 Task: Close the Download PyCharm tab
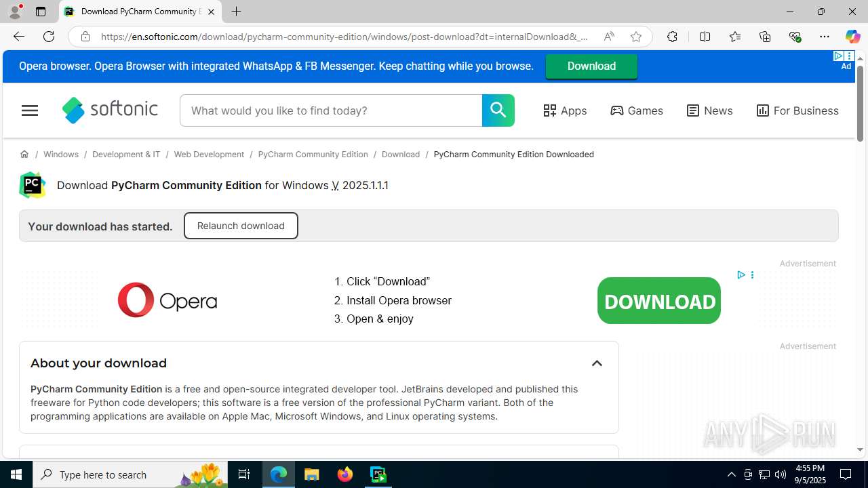211,12
